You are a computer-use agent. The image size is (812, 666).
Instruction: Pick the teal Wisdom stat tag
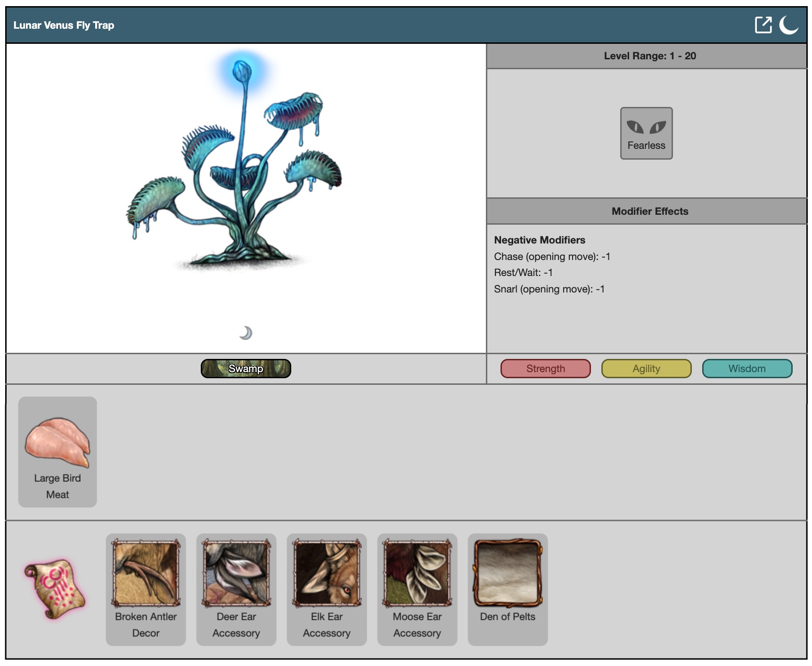747,368
